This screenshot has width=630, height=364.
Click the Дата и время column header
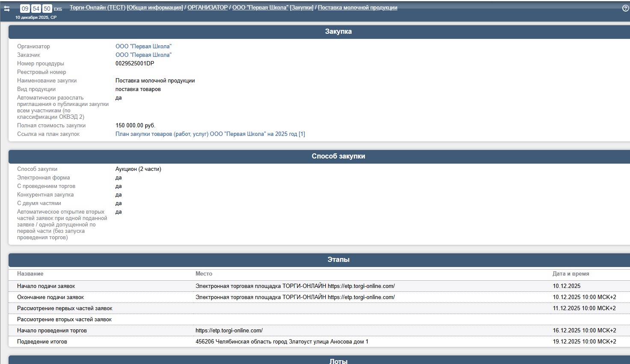point(571,274)
